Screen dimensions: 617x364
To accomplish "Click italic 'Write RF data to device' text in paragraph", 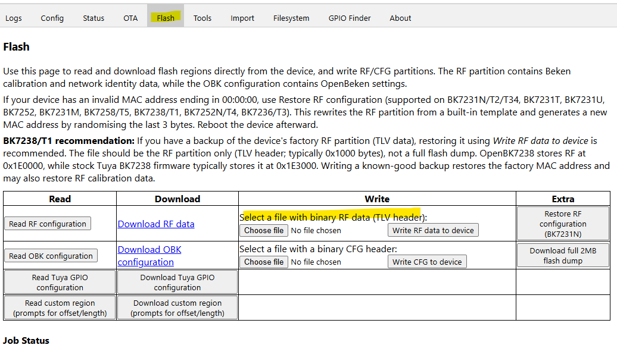I will (x=540, y=141).
